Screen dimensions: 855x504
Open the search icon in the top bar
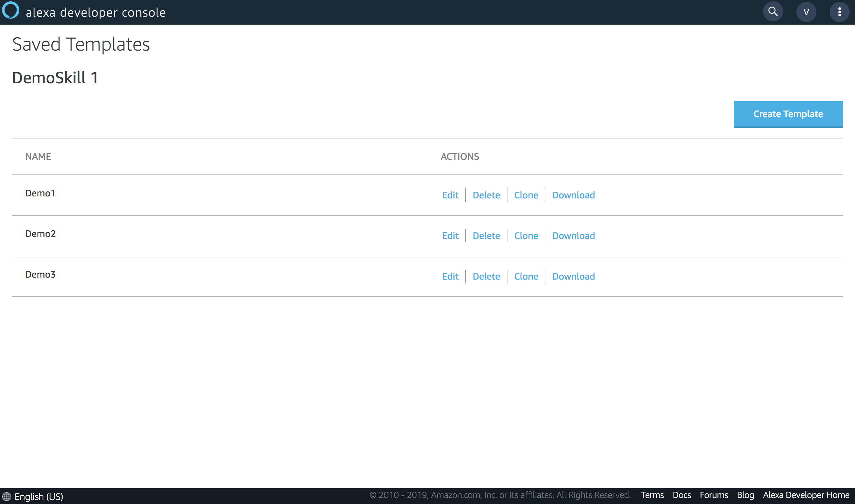772,11
